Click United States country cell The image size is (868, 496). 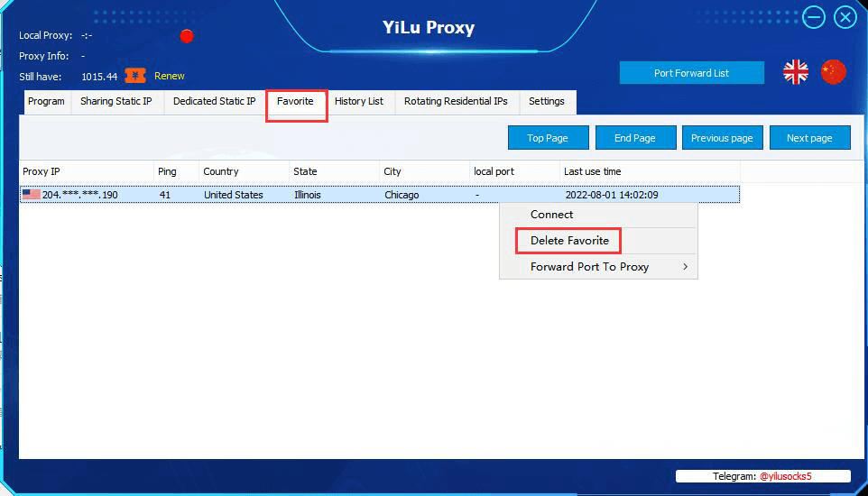(234, 195)
